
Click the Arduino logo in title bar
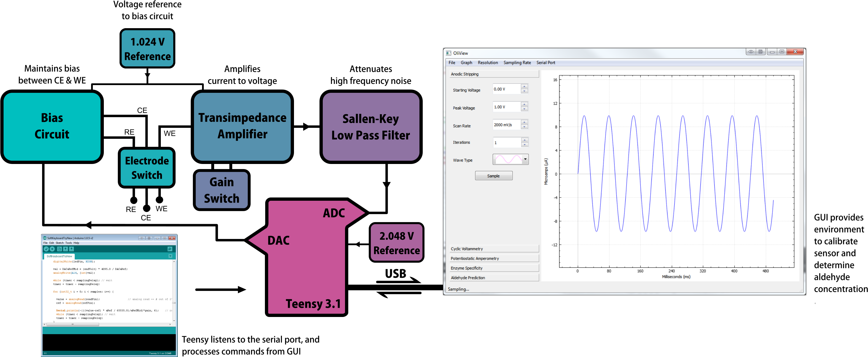pyautogui.click(x=45, y=238)
